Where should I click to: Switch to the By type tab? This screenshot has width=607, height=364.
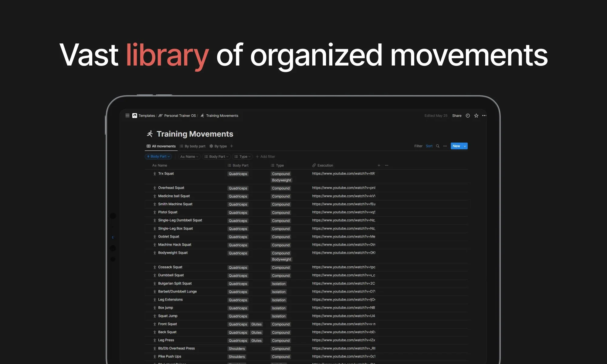[x=218, y=146]
